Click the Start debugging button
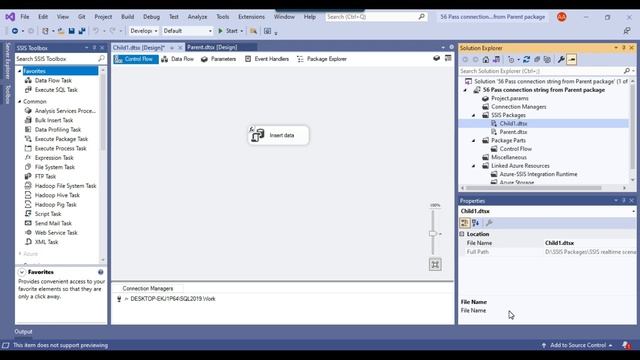640x360 pixels. click(x=230, y=31)
